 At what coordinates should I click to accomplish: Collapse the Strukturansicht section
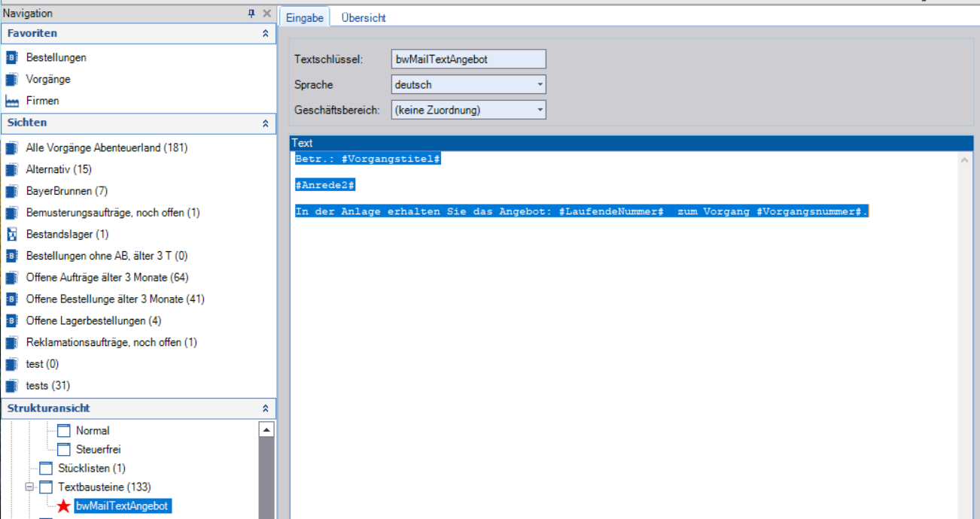click(265, 408)
